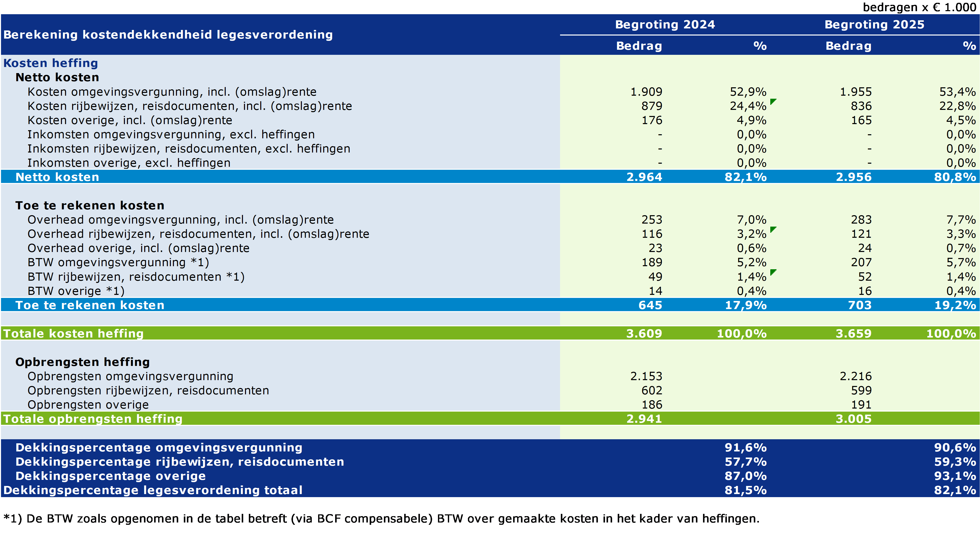Click the 'Totale kosten heffing' row label
Screen dimensions: 980x540
pyautogui.click(x=73, y=334)
